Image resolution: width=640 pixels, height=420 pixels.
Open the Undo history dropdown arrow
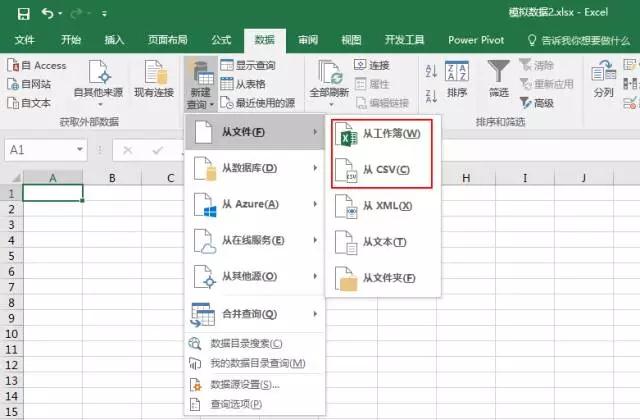[60, 14]
